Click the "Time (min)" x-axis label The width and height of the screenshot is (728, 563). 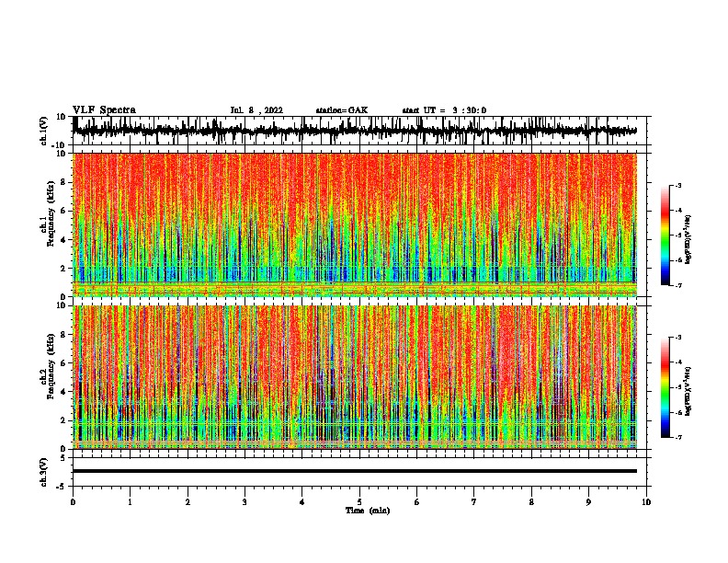368,511
